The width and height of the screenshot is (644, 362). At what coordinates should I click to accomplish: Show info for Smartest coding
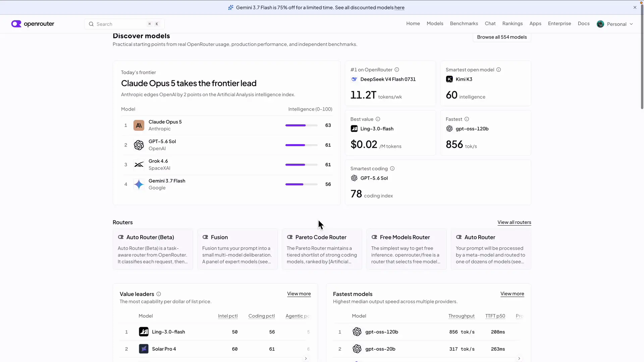click(x=392, y=169)
